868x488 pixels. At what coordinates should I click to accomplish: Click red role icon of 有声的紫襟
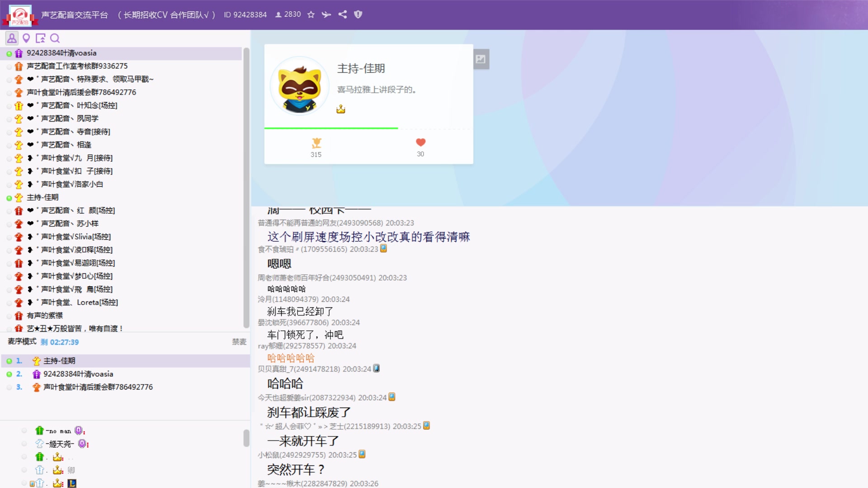19,316
